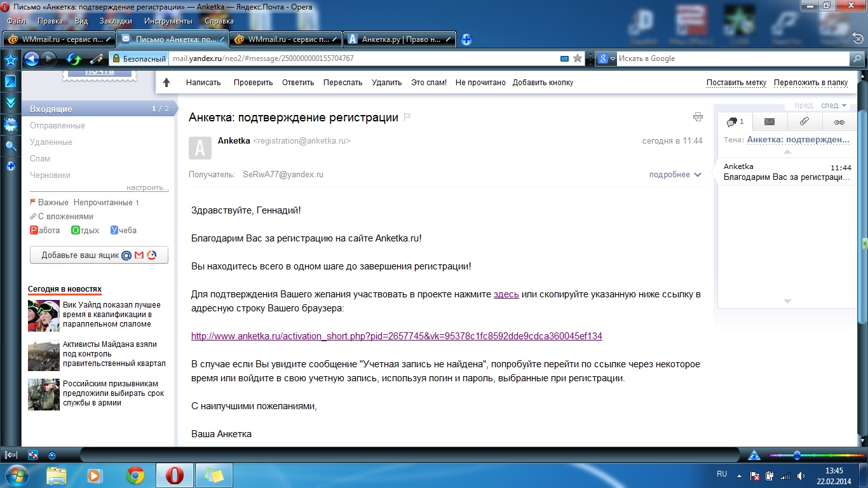Expand message details with "подробнее"

coord(675,175)
